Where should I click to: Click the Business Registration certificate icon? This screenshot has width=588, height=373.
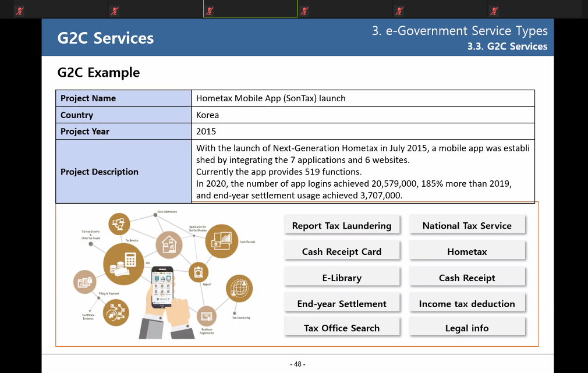pos(206,316)
